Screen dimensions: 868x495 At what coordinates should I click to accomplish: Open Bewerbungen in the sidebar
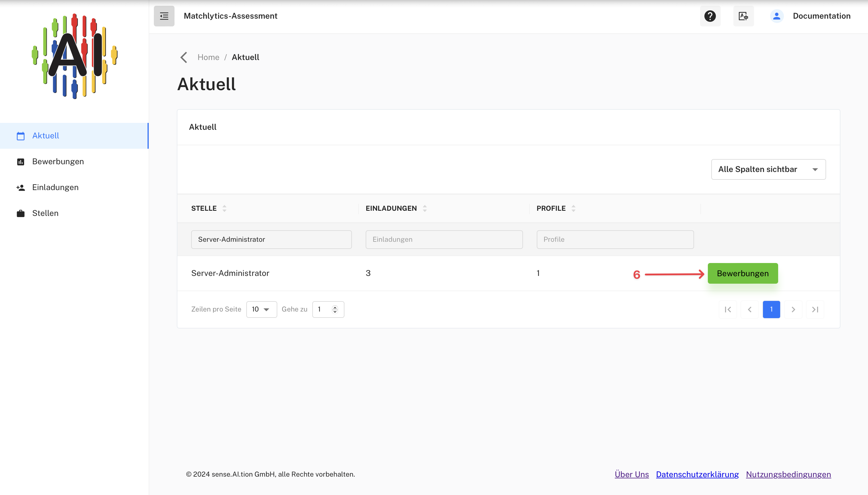[74, 161]
